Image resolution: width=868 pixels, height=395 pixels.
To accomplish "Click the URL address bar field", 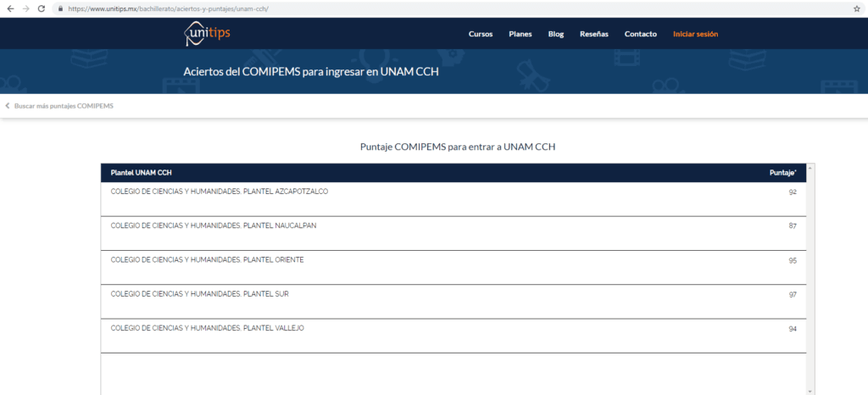I will 424,8.
